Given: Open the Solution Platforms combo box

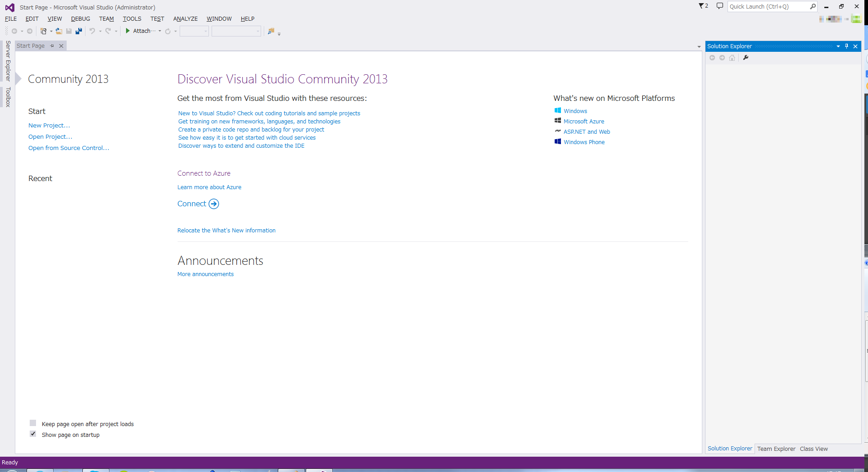Looking at the screenshot, I should pos(236,31).
